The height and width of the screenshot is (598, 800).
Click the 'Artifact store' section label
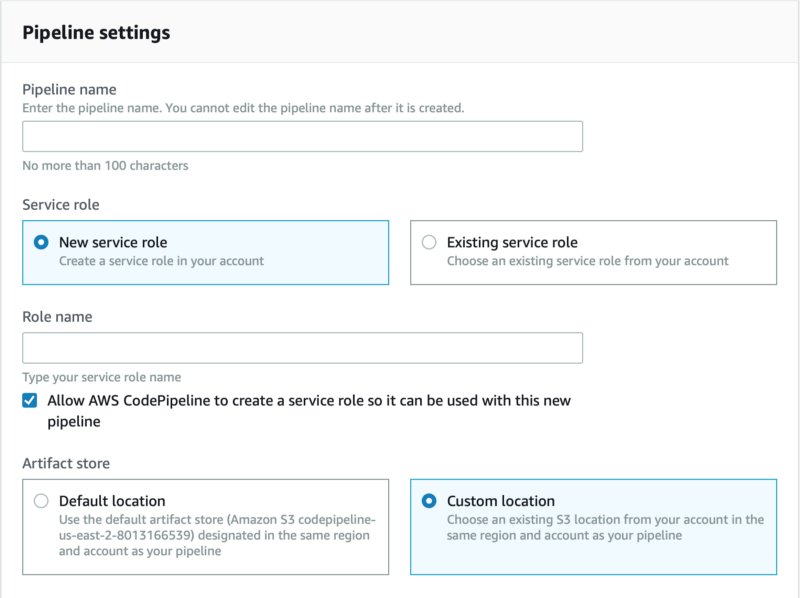coord(66,463)
